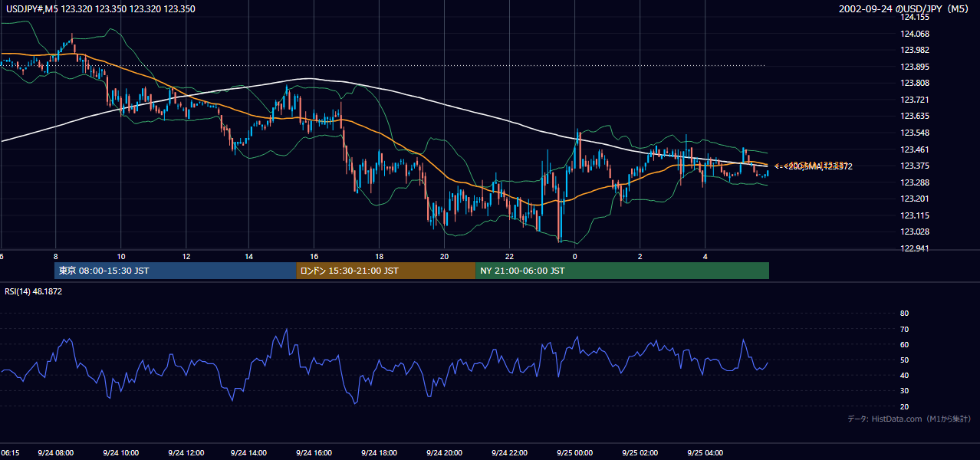The width and height of the screenshot is (980, 460).
Task: Click the データ: HistData.com credit text
Action: pos(909,419)
